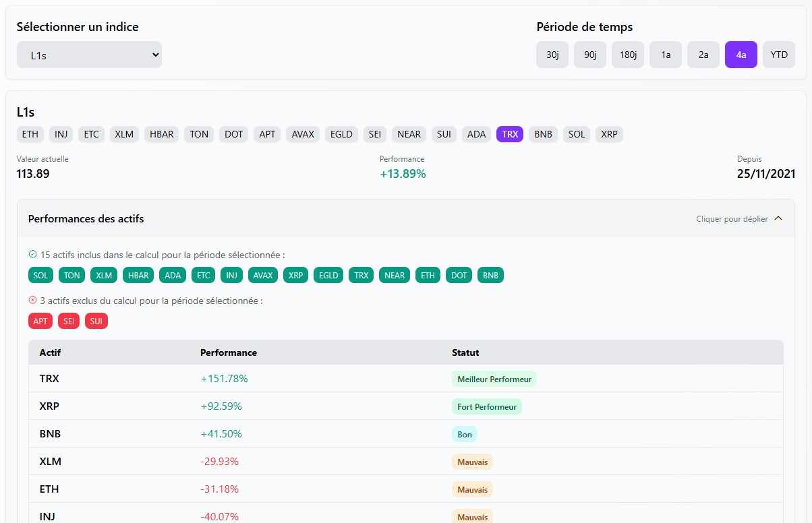Viewport: 812px width, 523px height.
Task: Click the DOT chip in L1s row
Action: tap(234, 134)
